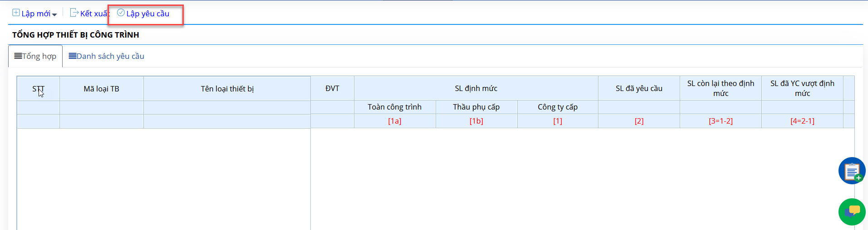The height and width of the screenshot is (230, 868).
Task: Switch to the Tổng hợp tab
Action: tap(35, 56)
